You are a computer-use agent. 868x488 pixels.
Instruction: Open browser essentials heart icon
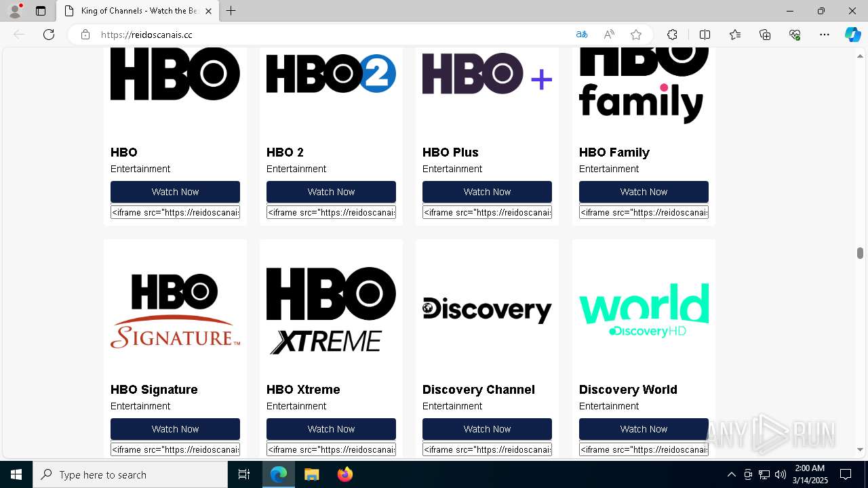[795, 35]
